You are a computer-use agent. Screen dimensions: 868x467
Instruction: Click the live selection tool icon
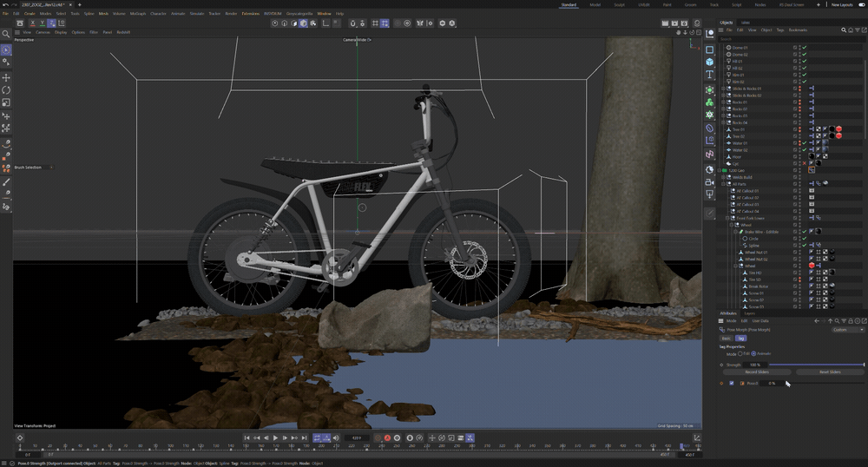tap(6, 49)
